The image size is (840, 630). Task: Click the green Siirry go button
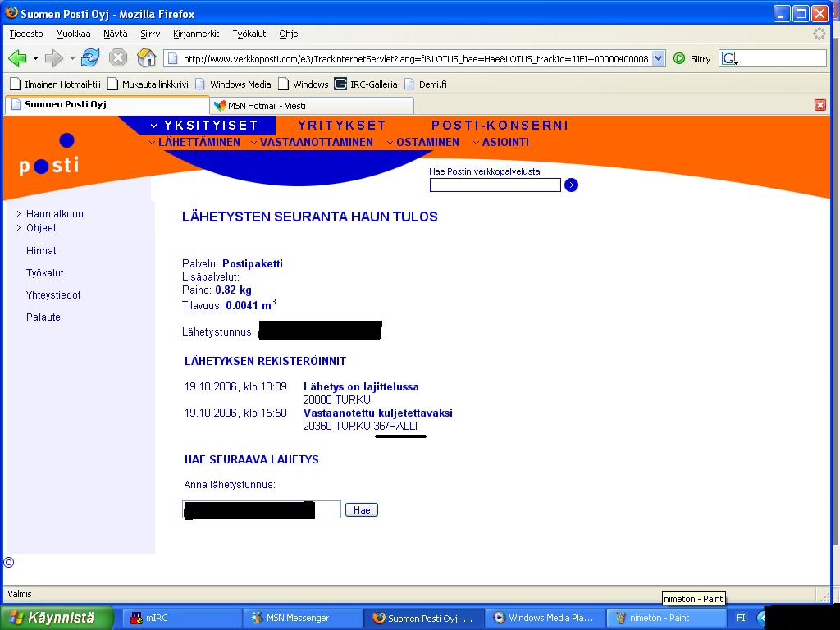click(x=679, y=59)
